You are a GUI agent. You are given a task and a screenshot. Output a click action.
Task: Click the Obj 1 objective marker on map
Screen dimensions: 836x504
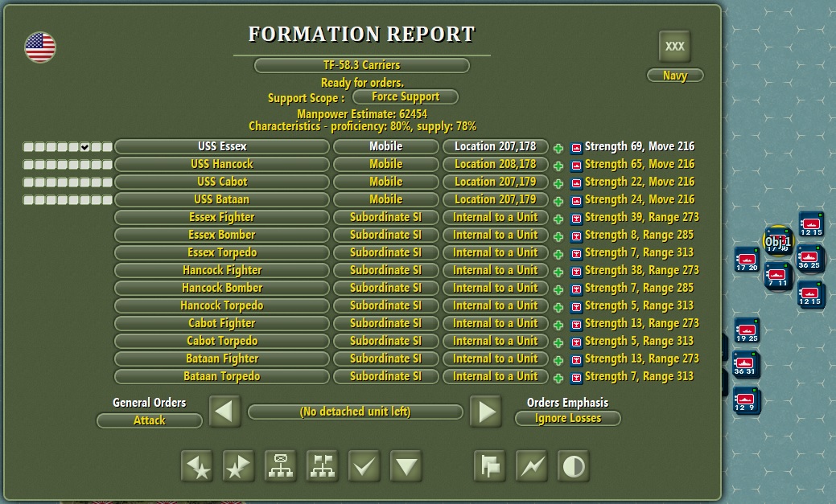[x=778, y=241]
